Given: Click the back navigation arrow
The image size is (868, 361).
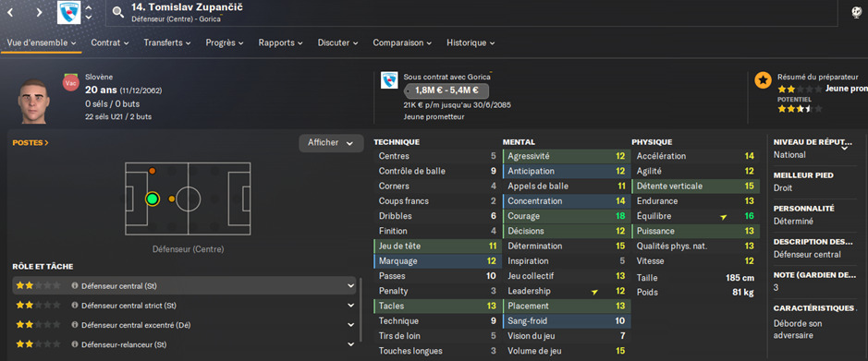Looking at the screenshot, I should pyautogui.click(x=12, y=12).
